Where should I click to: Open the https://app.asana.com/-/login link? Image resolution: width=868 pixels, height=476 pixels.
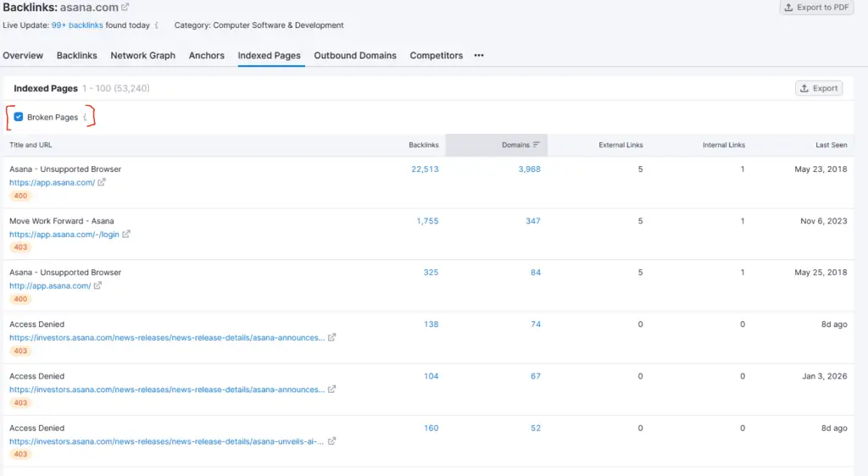(64, 235)
